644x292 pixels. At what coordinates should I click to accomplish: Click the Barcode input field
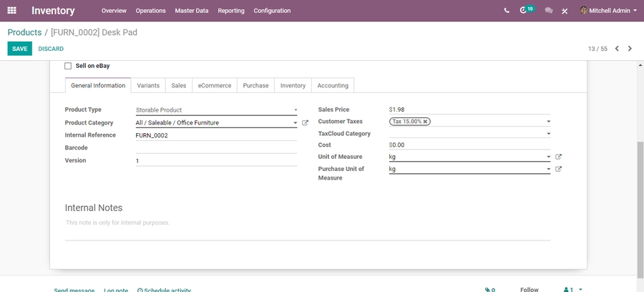(x=216, y=147)
